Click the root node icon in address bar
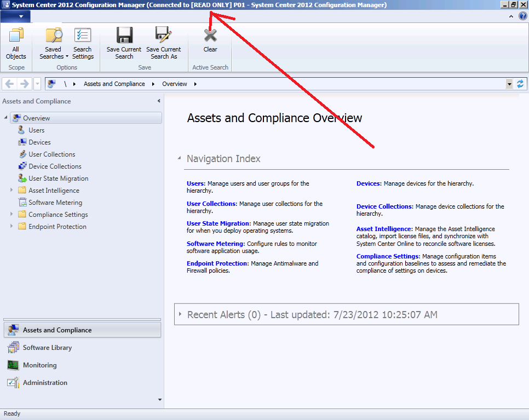The height and width of the screenshot is (420, 529). 51,84
